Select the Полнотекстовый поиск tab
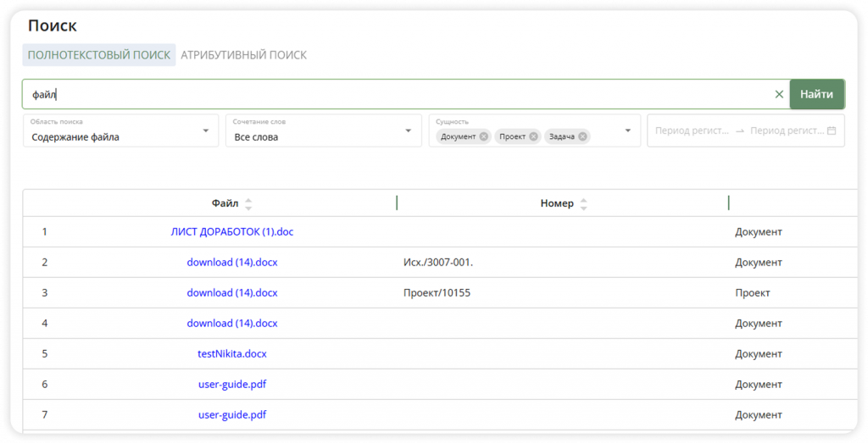This screenshot has width=868, height=444. click(99, 55)
